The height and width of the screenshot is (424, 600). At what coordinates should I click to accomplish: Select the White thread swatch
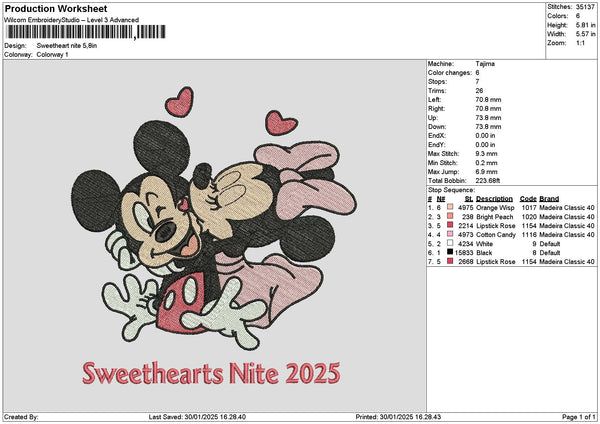click(451, 243)
